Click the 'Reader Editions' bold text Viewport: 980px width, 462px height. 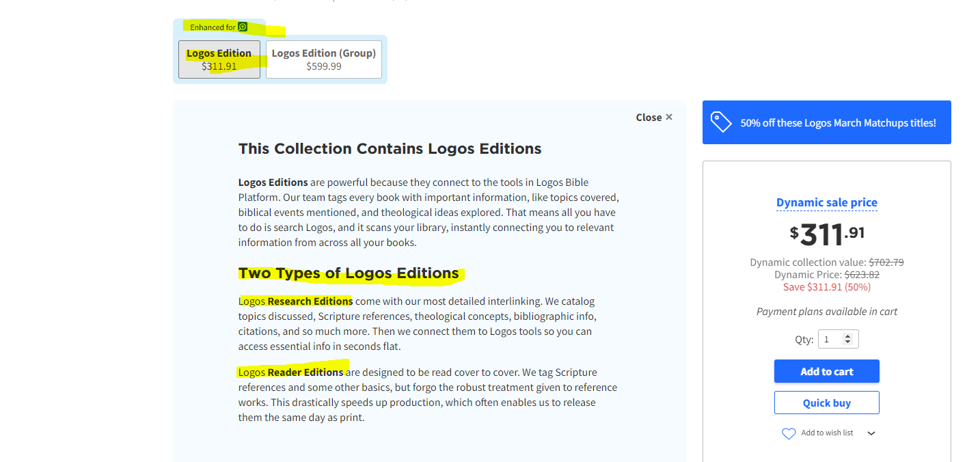coord(305,372)
